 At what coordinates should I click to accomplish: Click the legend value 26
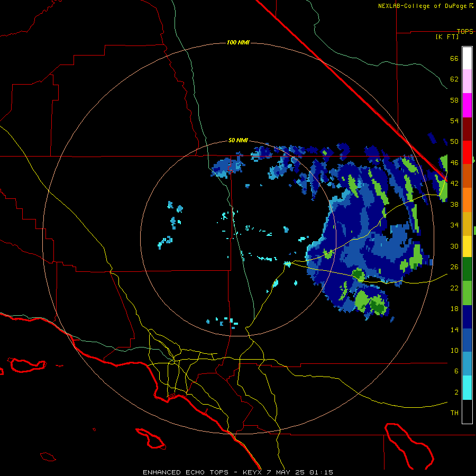click(454, 267)
